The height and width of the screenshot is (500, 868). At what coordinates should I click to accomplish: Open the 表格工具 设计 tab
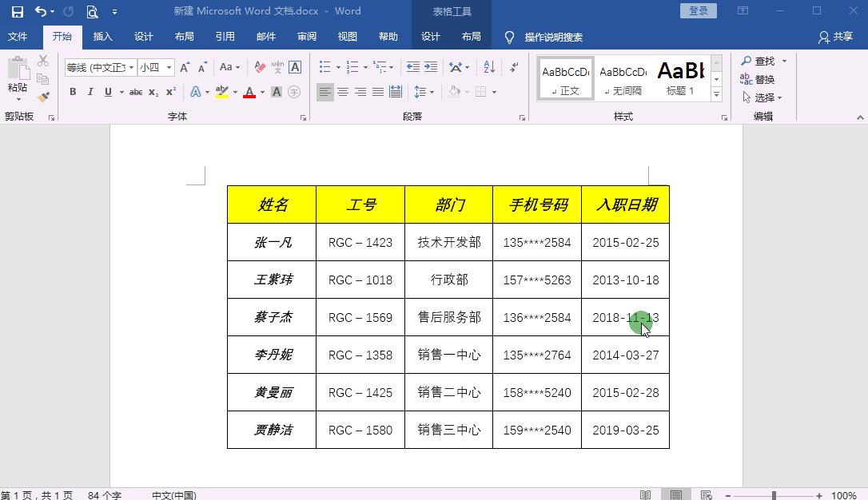pyautogui.click(x=431, y=36)
